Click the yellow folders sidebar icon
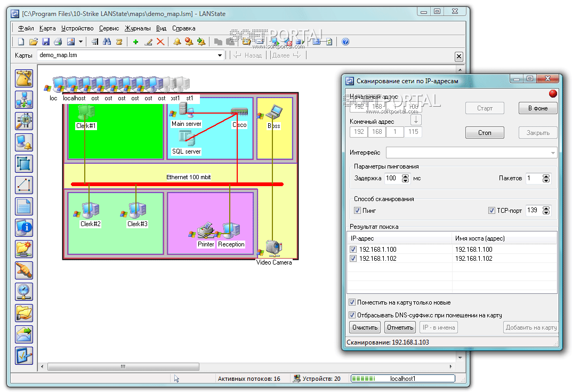This screenshot has height=392, width=572. pyautogui.click(x=24, y=313)
